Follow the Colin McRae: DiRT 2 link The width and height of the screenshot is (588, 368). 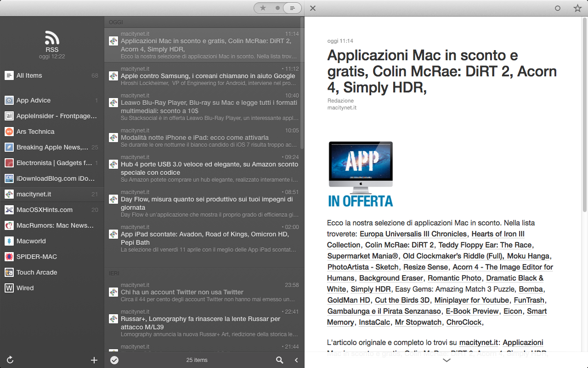[399, 245]
